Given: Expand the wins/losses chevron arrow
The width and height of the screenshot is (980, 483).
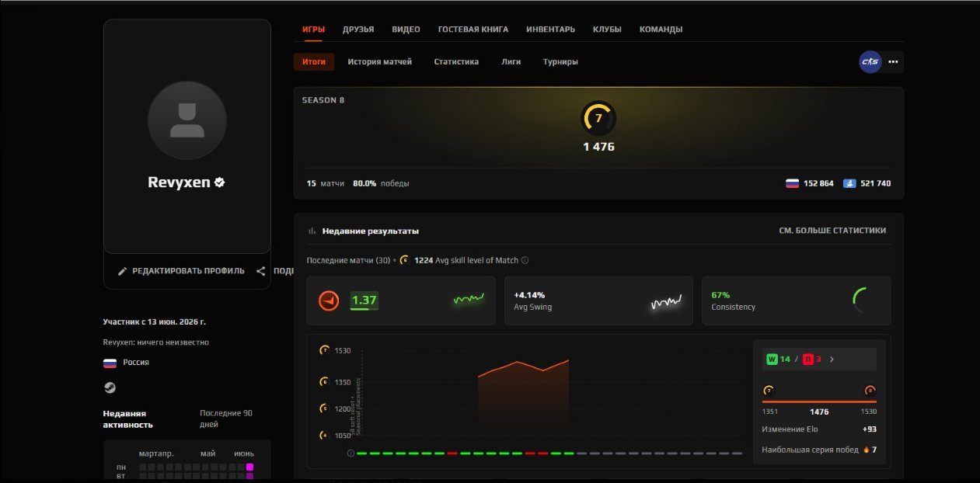Looking at the screenshot, I should point(832,360).
